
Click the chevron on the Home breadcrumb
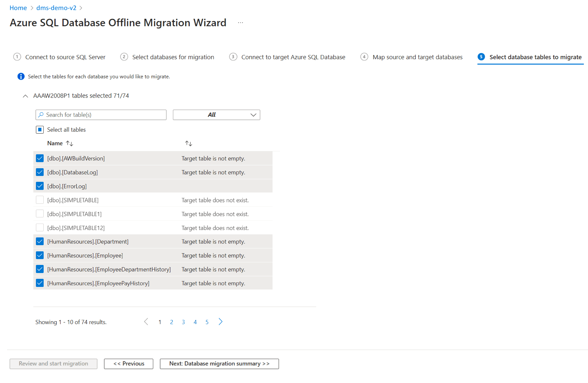pos(32,7)
